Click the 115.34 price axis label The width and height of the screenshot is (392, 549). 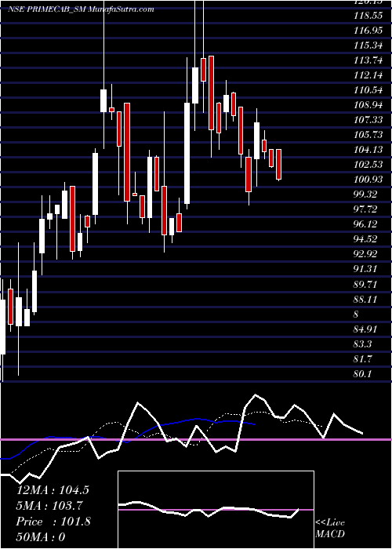(x=368, y=45)
